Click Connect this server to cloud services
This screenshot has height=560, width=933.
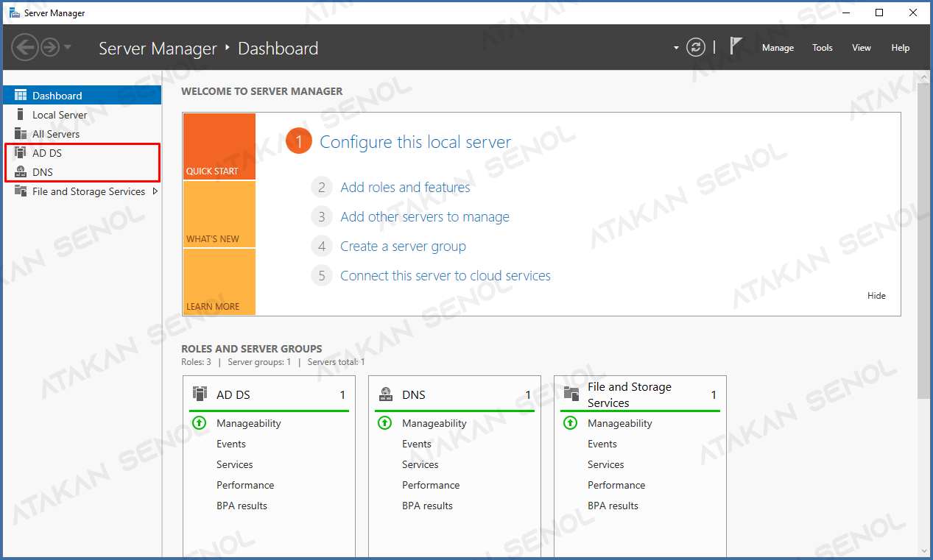point(446,276)
